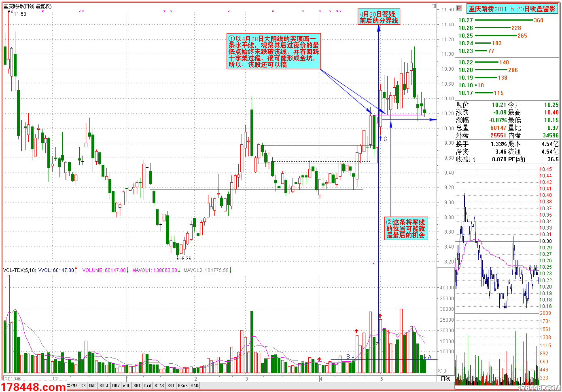Screen dimensions: 562x392
Task: Click the 总量 60147 total volume value
Action: pyautogui.click(x=498, y=128)
